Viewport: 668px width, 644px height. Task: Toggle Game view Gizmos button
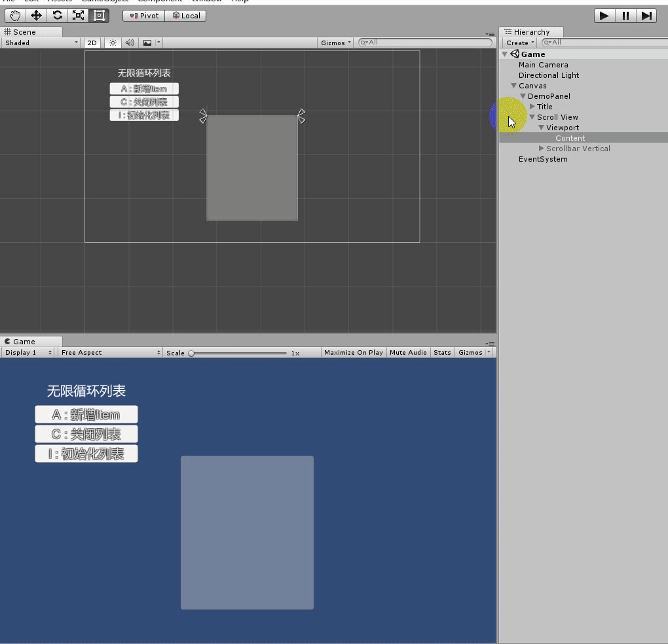[x=470, y=353]
